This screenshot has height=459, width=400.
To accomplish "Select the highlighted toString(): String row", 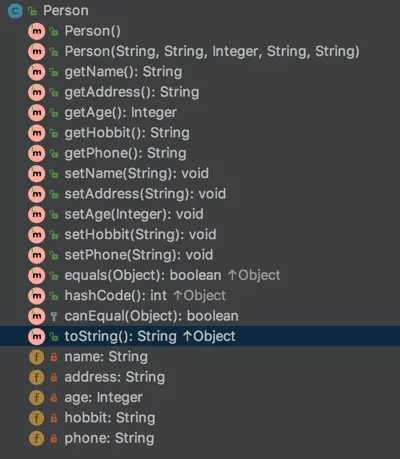I will pyautogui.click(x=200, y=336).
